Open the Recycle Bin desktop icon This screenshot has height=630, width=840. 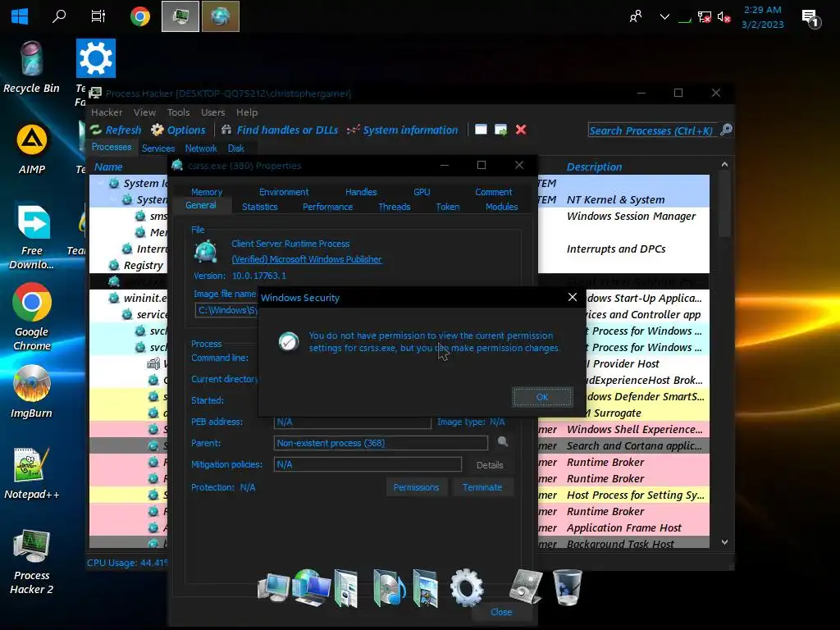pyautogui.click(x=31, y=67)
